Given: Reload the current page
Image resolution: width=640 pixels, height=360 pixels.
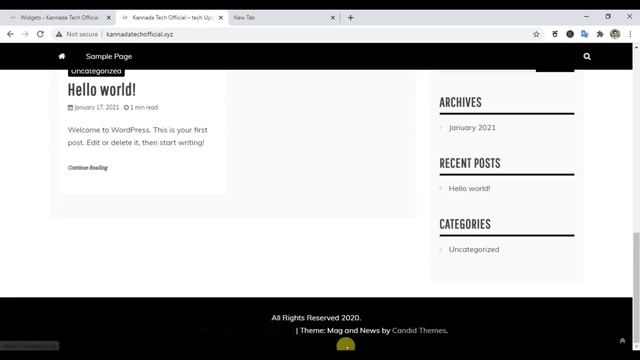Looking at the screenshot, I should (x=40, y=34).
